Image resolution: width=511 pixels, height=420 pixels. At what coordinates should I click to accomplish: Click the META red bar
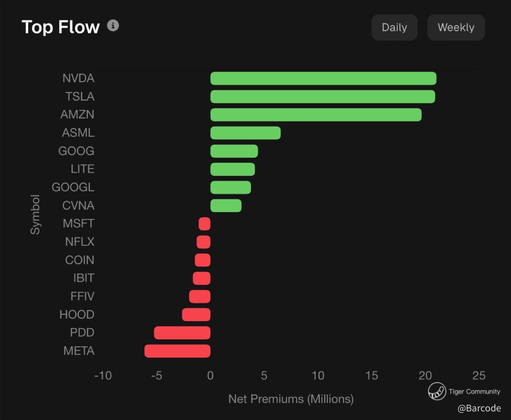[x=177, y=351]
